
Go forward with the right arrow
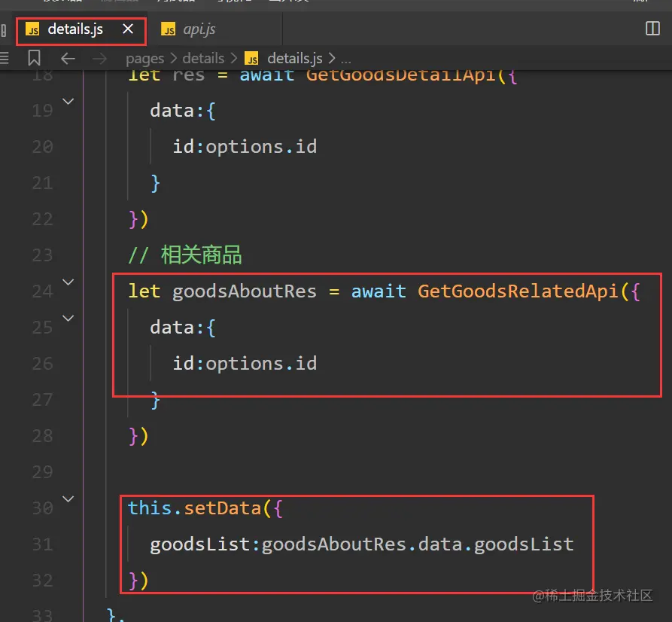[x=99, y=58]
